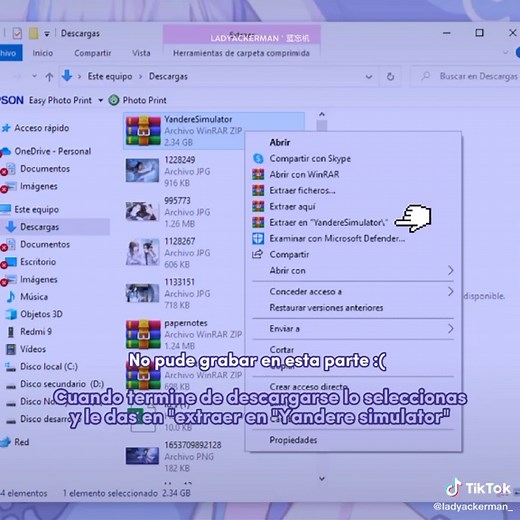The height and width of the screenshot is (520, 520).
Task: Expand address bar history dropdown
Action: coord(369,77)
